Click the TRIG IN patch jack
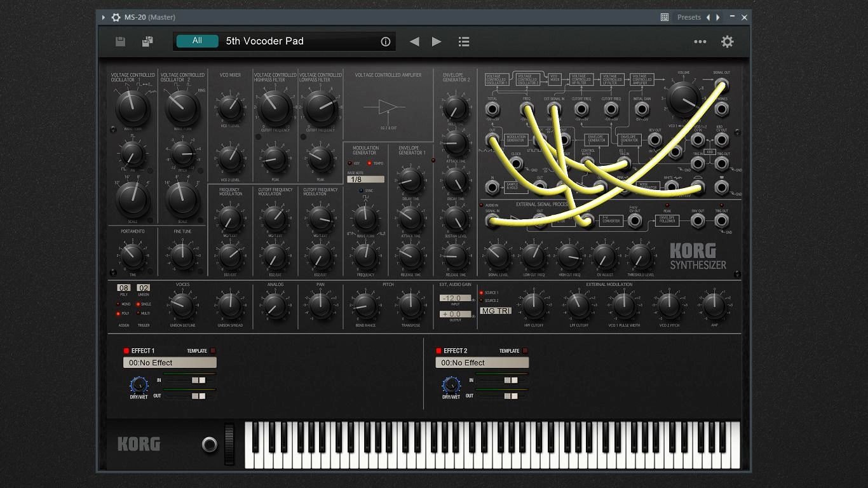 (x=698, y=163)
